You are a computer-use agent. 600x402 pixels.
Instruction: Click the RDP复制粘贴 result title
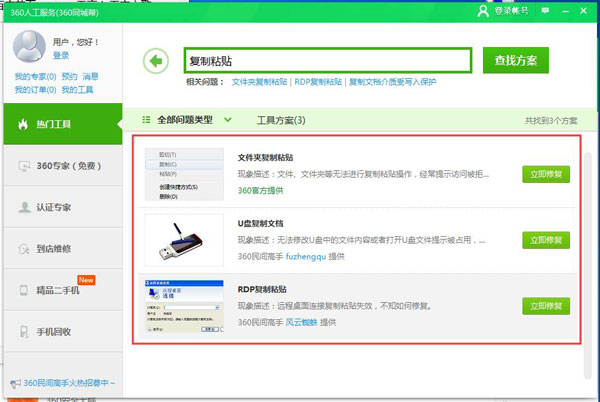click(x=262, y=290)
